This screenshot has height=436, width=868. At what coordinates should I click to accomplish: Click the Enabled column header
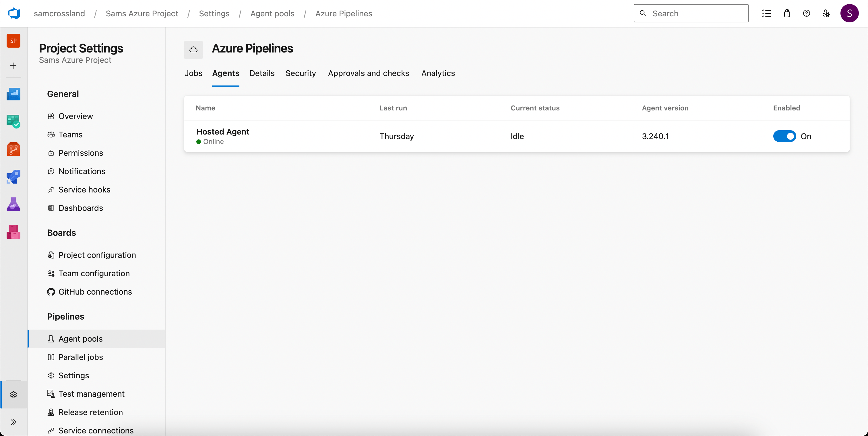786,108
